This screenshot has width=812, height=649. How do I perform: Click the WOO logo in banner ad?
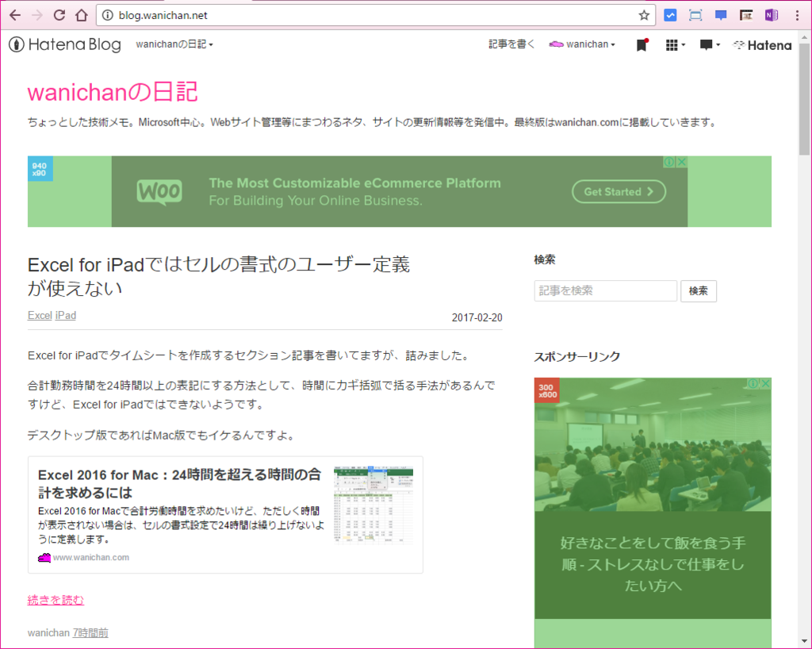pos(159,192)
